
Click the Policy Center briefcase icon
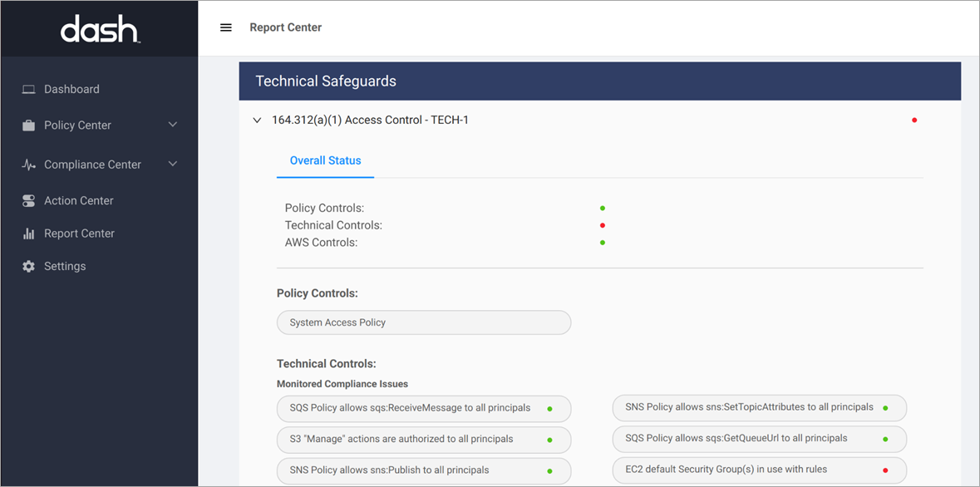pos(28,125)
